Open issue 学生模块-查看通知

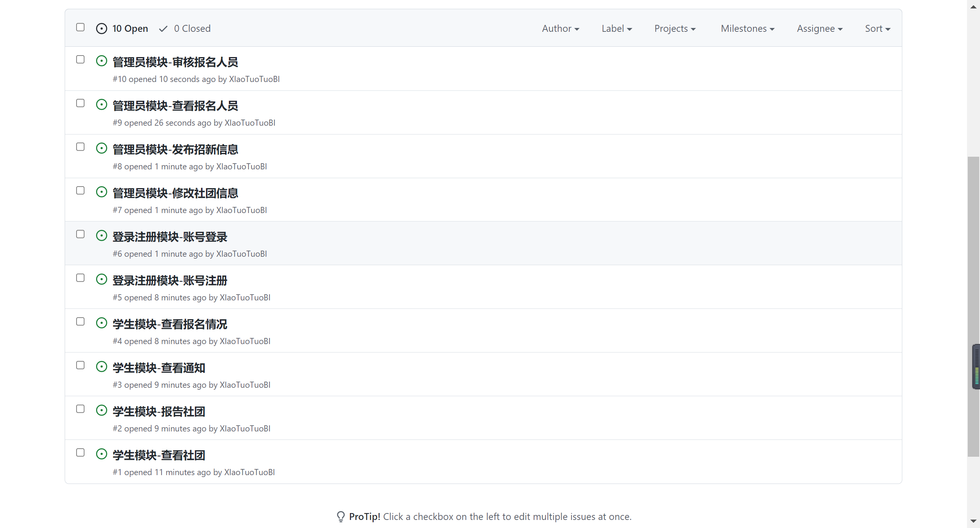point(159,367)
